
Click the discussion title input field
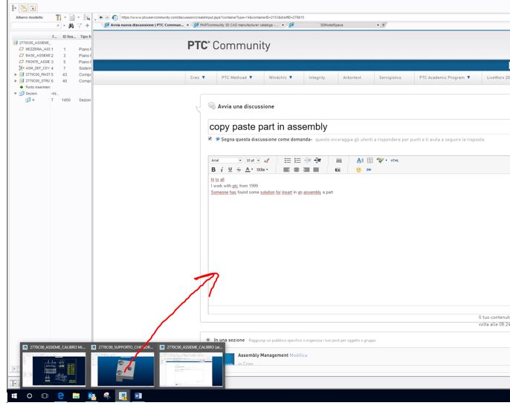359,126
